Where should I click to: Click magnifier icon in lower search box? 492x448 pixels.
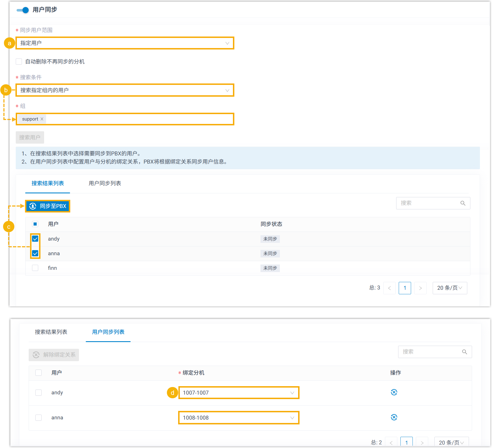pos(464,352)
